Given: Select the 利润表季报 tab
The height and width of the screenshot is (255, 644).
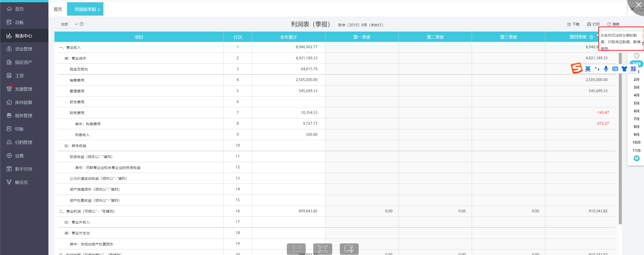Looking at the screenshot, I should (85, 9).
